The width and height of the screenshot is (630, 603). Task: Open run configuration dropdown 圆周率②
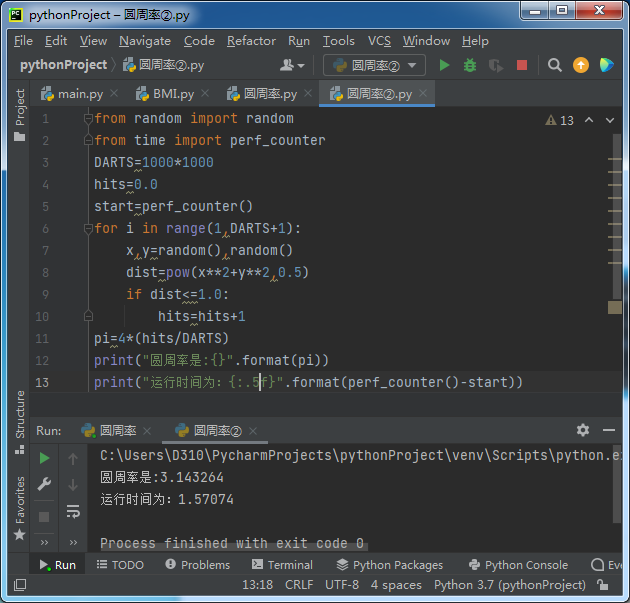pyautogui.click(x=374, y=65)
